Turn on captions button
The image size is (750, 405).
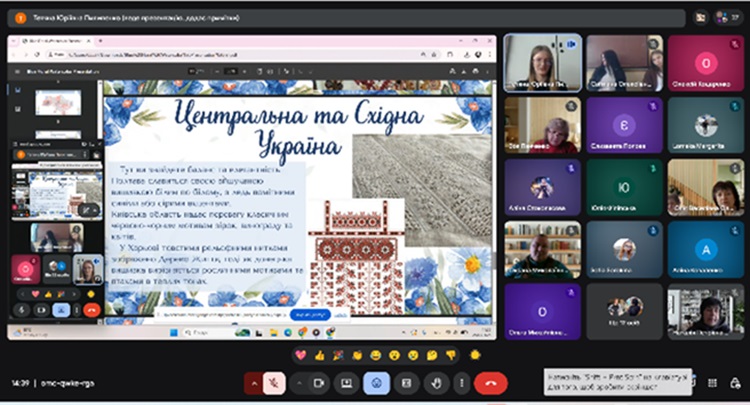point(405,382)
